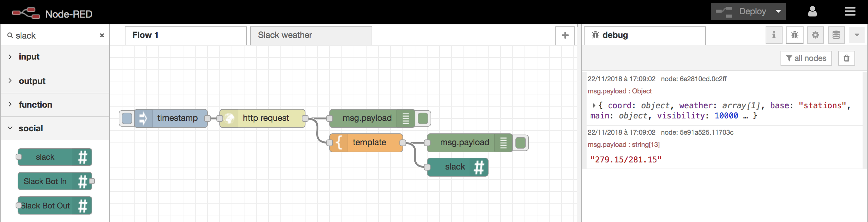This screenshot has height=222, width=868.
Task: Click the template node input port
Action: click(330, 142)
